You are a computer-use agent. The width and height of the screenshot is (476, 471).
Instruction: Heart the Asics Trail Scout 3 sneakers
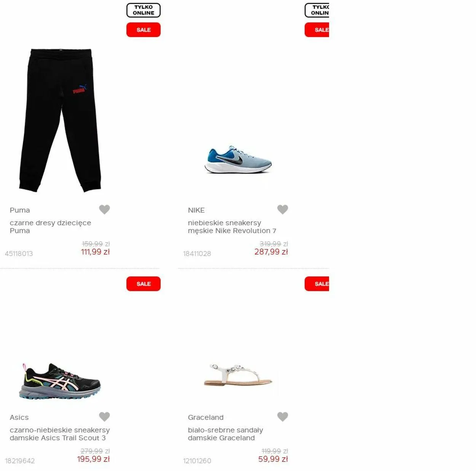(104, 417)
